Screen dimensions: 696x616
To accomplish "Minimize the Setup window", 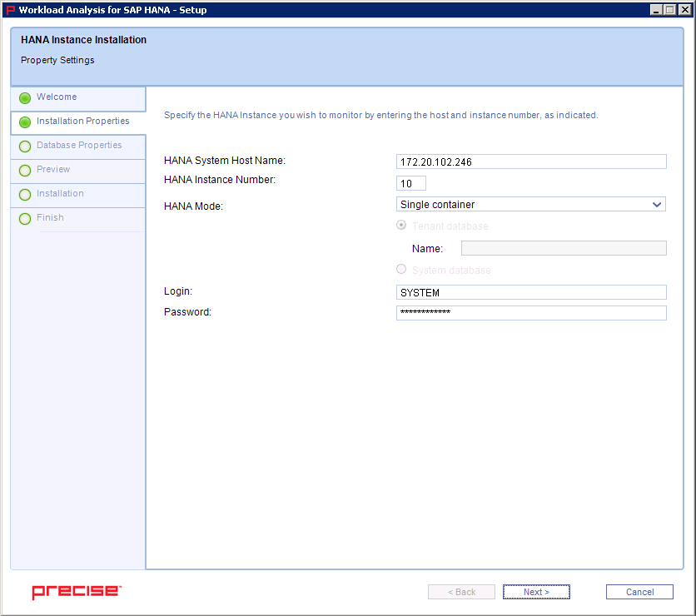I will (656, 10).
